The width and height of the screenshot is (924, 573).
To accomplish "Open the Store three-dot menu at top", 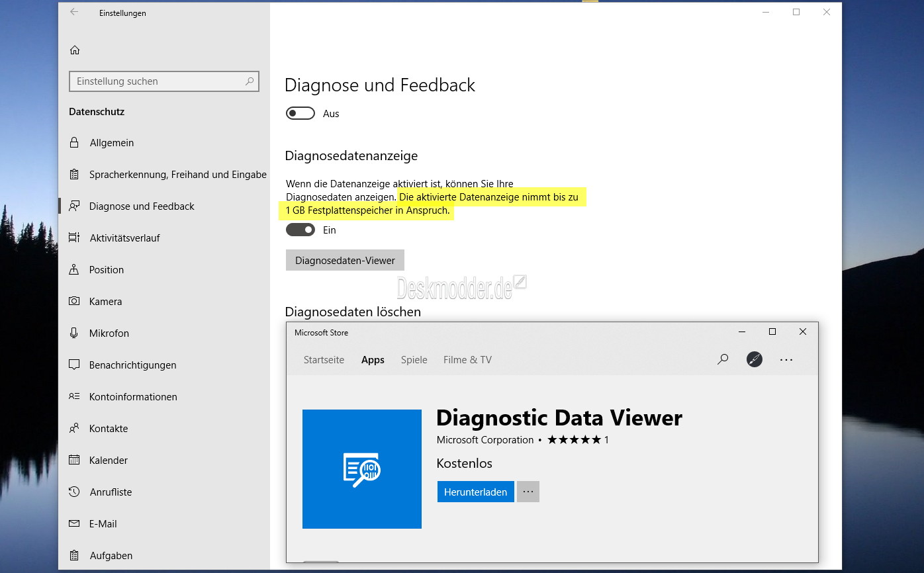I will [786, 360].
